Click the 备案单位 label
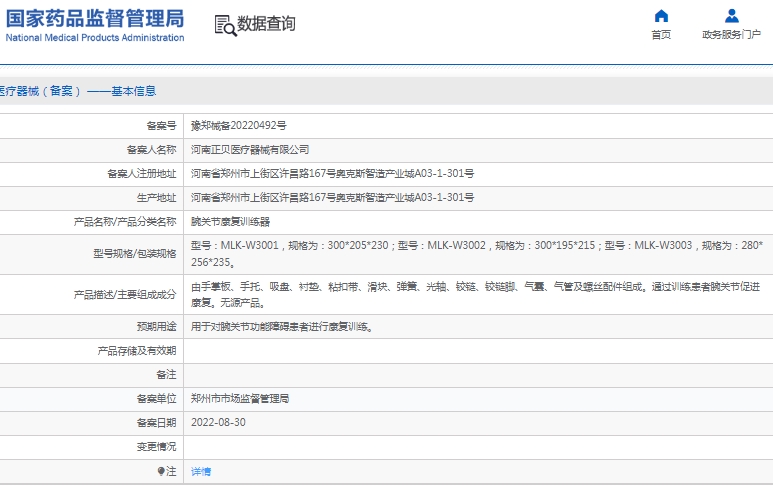The width and height of the screenshot is (773, 488). click(156, 399)
